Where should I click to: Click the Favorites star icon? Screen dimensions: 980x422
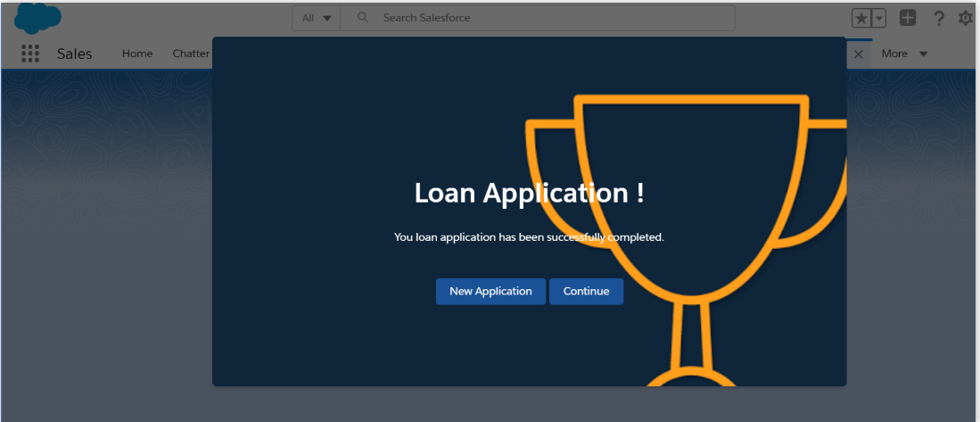861,18
